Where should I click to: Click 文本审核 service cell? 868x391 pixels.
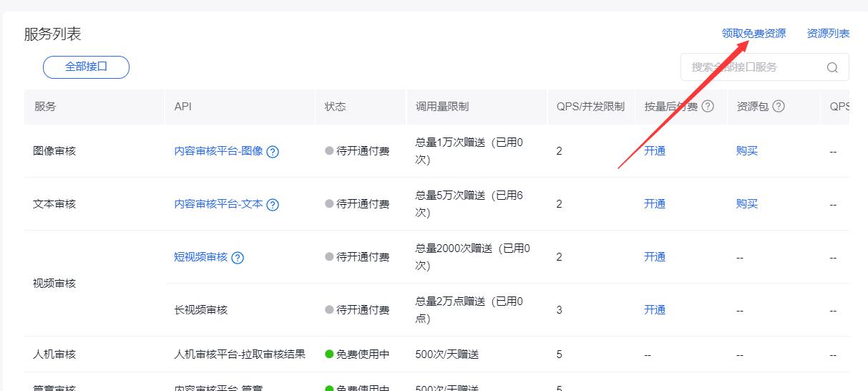[54, 204]
